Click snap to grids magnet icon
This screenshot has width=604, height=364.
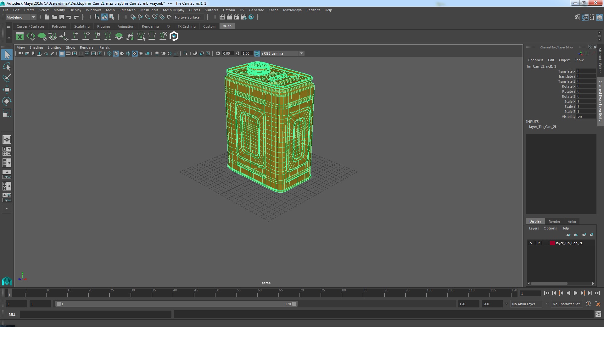click(133, 17)
